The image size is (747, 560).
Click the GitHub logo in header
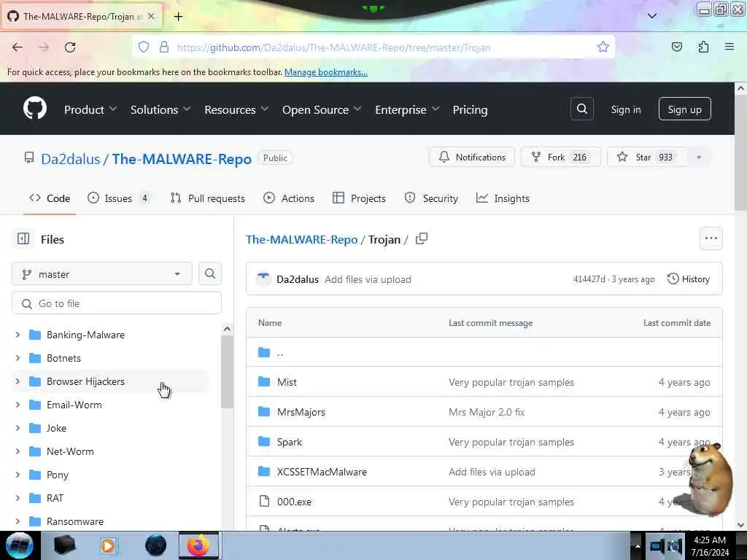(35, 109)
